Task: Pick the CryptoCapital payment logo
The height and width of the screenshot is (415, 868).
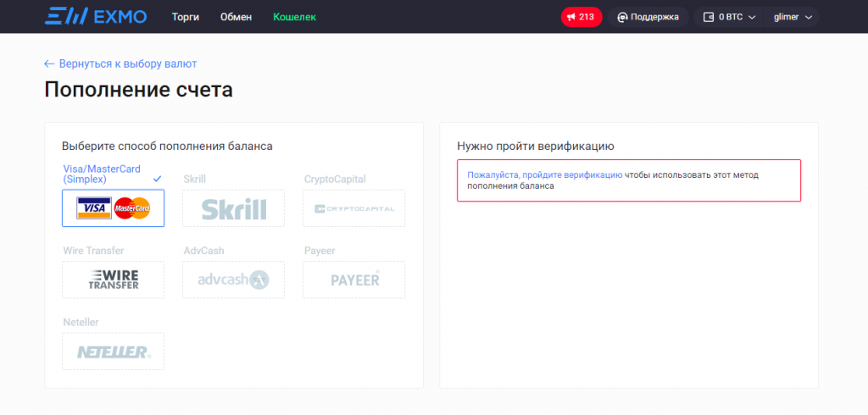Action: 353,208
